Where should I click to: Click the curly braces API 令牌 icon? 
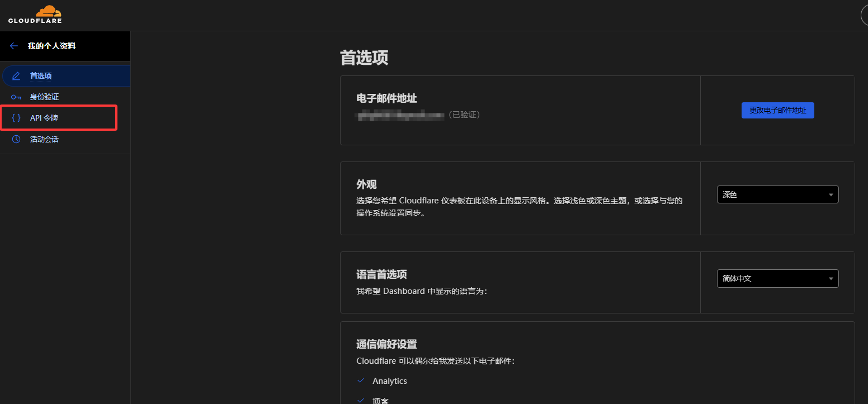pos(16,118)
